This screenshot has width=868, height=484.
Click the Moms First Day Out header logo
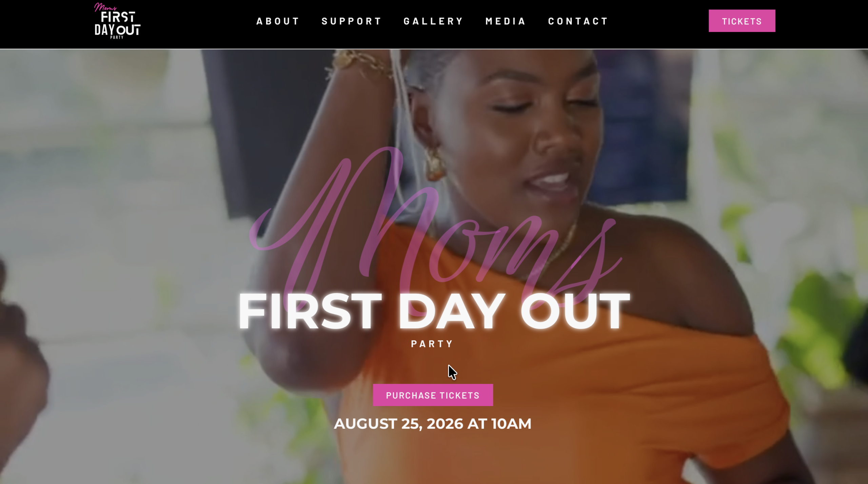[x=117, y=21]
